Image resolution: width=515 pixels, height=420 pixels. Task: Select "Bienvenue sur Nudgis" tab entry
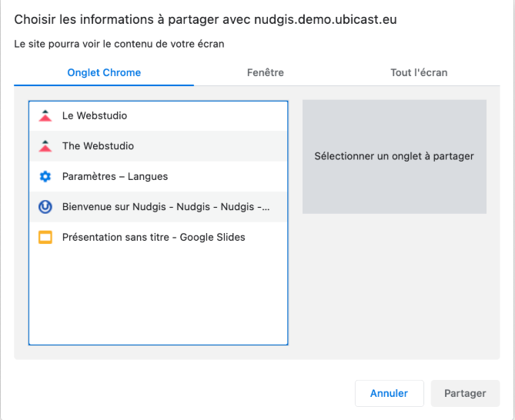pyautogui.click(x=159, y=207)
